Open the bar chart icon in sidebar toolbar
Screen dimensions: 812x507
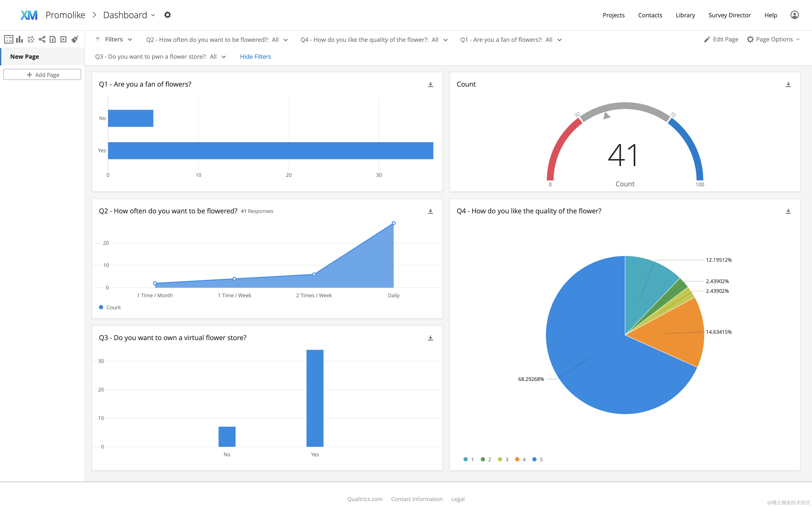coord(19,40)
